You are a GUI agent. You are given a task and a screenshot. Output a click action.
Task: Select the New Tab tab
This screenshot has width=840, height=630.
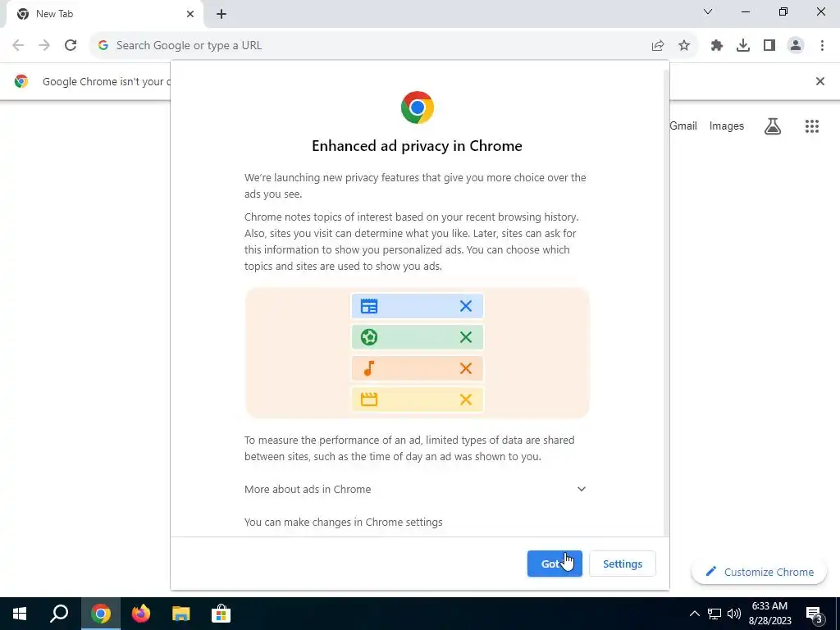104,14
